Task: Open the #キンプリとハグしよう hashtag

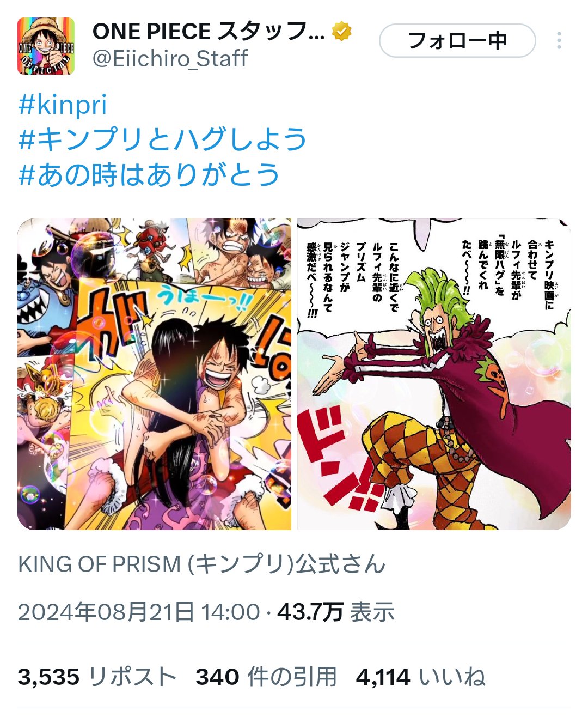Action: click(x=163, y=139)
